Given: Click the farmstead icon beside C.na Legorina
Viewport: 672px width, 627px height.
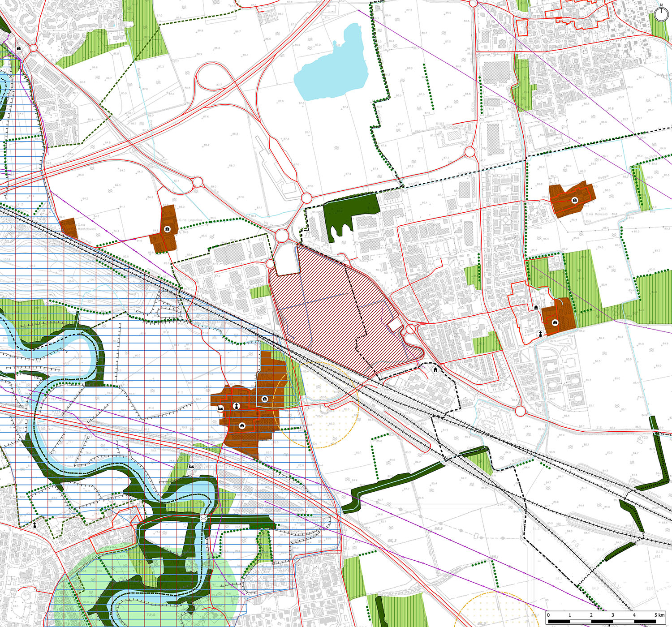Looking at the screenshot, I should (167, 229).
